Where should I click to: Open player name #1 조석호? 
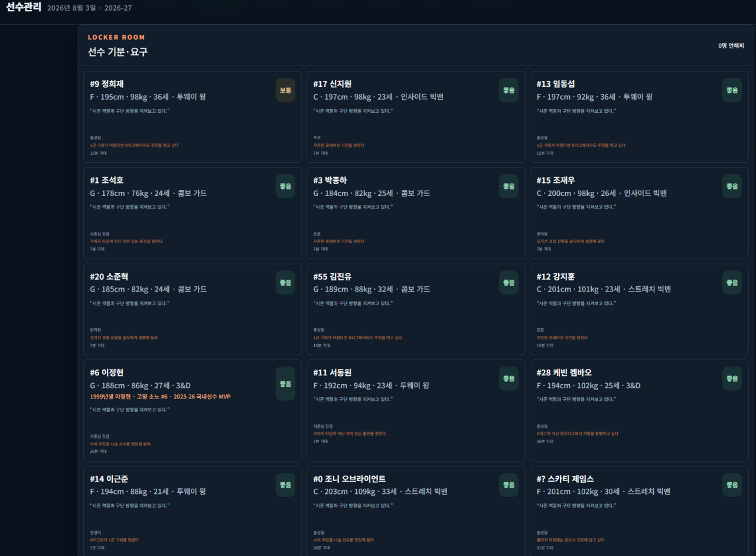tap(107, 180)
